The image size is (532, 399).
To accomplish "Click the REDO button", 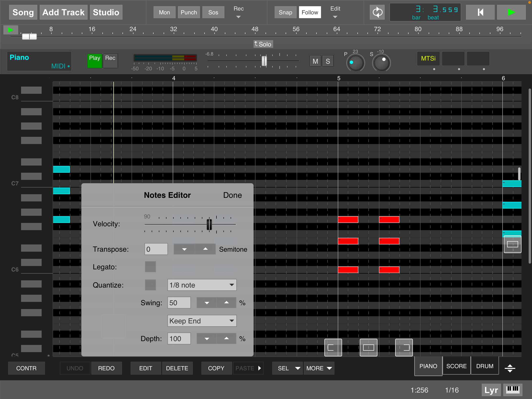I will (106, 368).
